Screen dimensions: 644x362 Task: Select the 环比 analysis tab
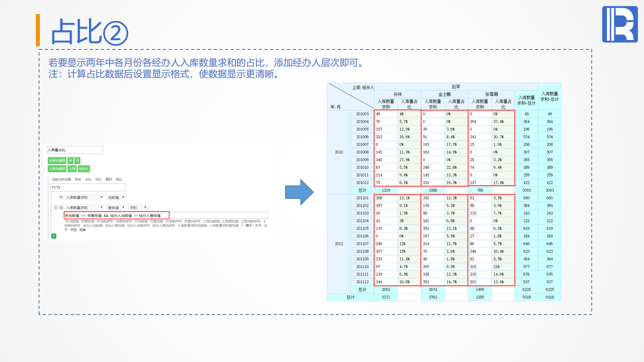coord(99,179)
